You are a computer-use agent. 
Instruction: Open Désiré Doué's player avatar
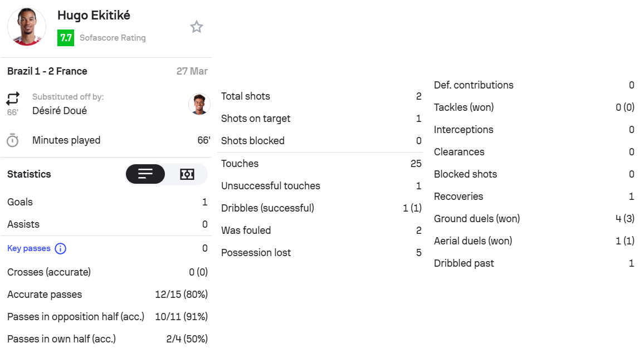click(199, 104)
